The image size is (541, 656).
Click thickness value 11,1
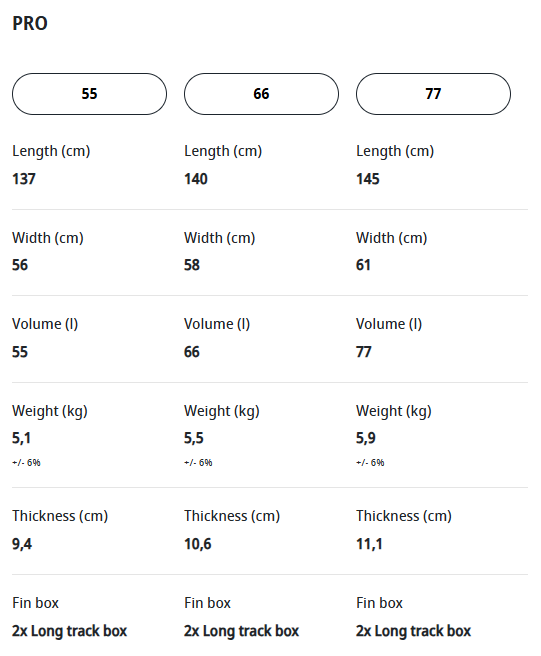point(369,544)
